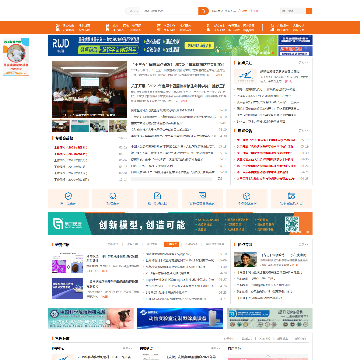Click the quick-link card with pencil edit icon
The width and height of the screenshot is (360, 360).
point(157,199)
